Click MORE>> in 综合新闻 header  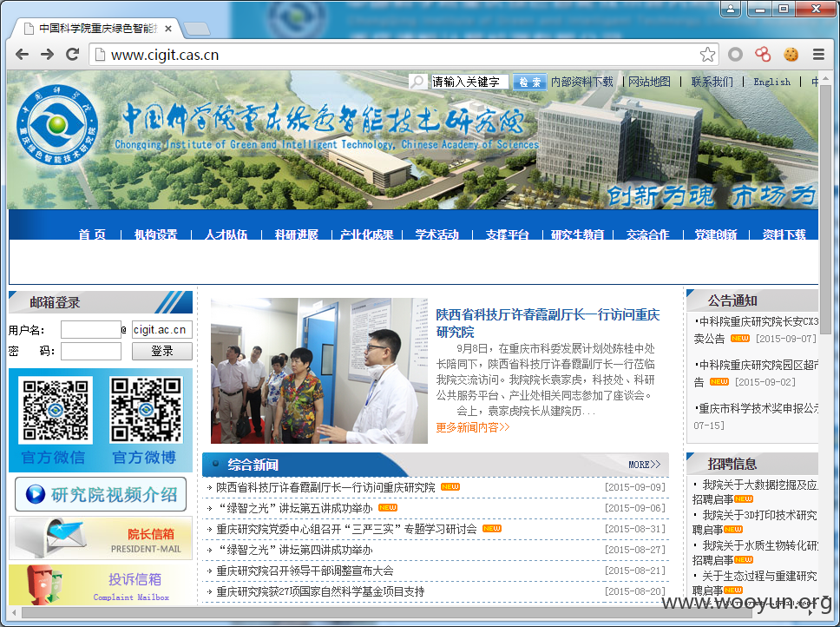(645, 465)
